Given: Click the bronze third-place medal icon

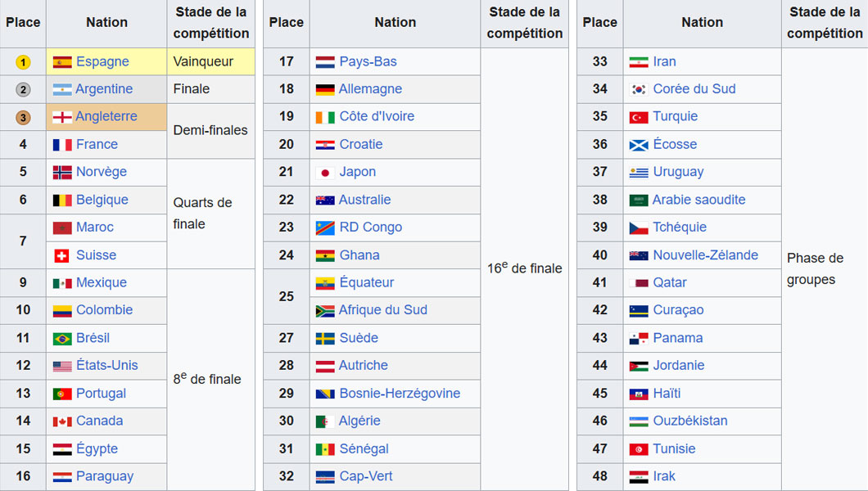Looking at the screenshot, I should pos(23,117).
